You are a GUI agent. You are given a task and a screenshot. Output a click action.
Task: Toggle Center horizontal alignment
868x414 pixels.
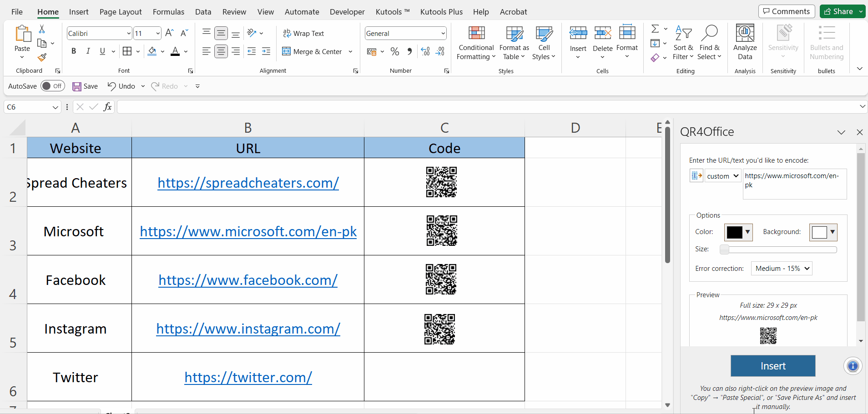click(221, 51)
